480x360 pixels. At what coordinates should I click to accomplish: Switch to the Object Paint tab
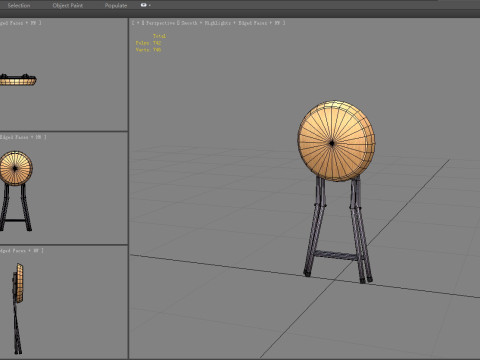point(68,5)
